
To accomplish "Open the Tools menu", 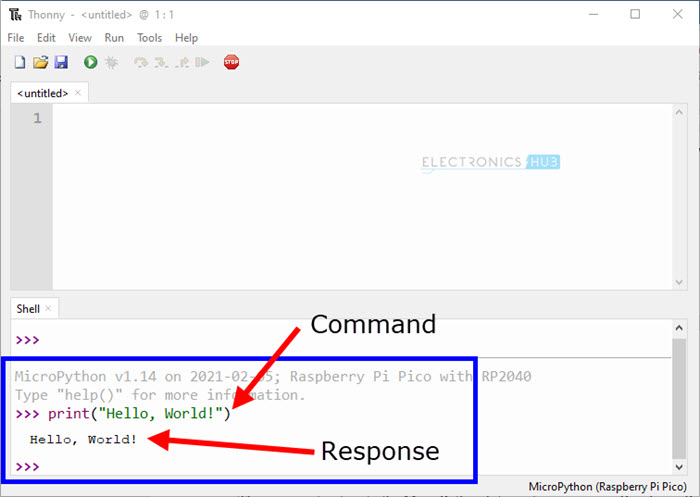I will click(x=149, y=38).
